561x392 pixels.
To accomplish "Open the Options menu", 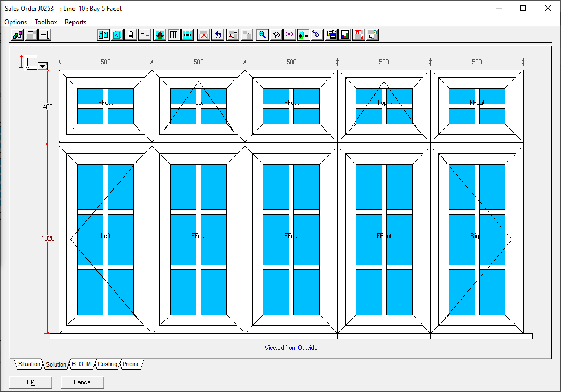I will tap(16, 22).
